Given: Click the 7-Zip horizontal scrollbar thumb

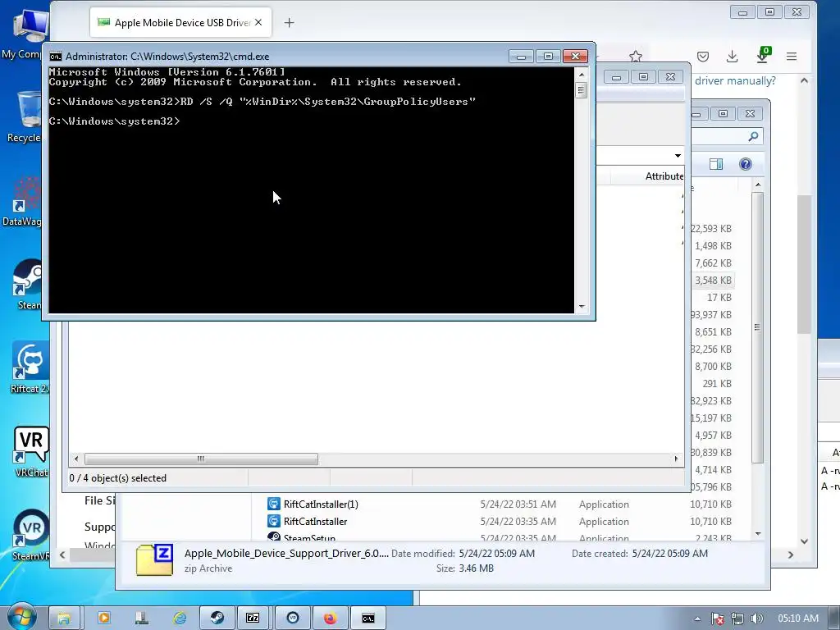Looking at the screenshot, I should click(x=201, y=459).
